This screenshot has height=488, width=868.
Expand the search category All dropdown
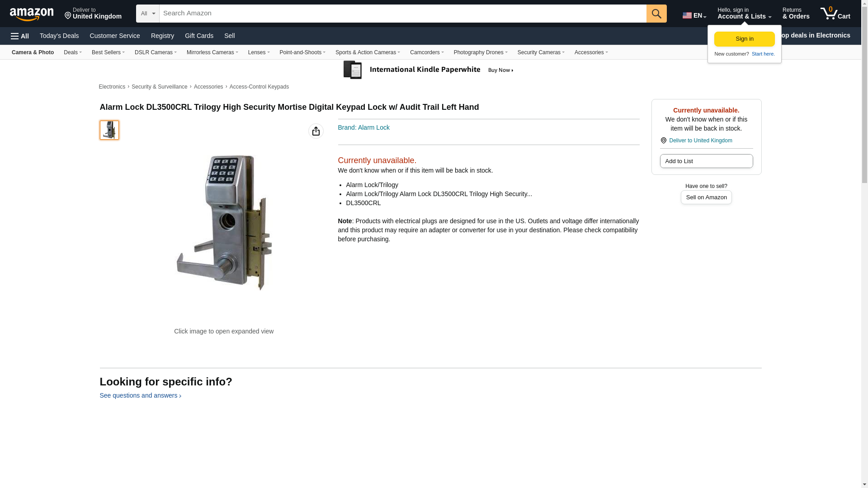click(x=148, y=14)
